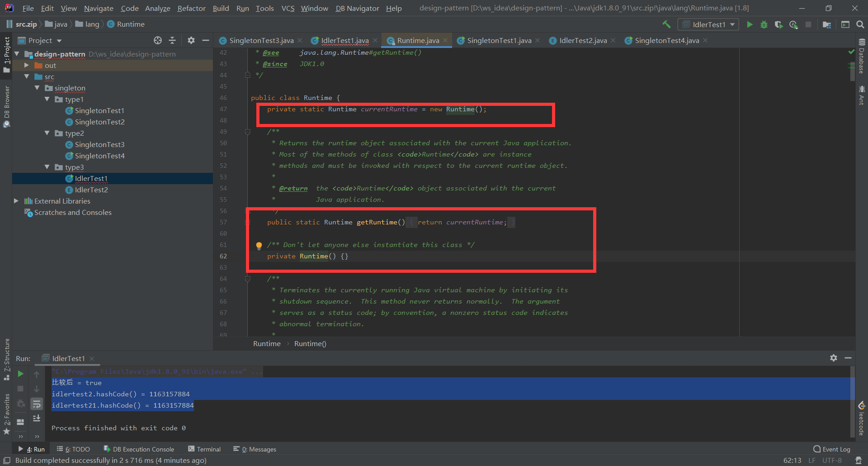Switch to IdlerTest2.java tab

(x=583, y=40)
